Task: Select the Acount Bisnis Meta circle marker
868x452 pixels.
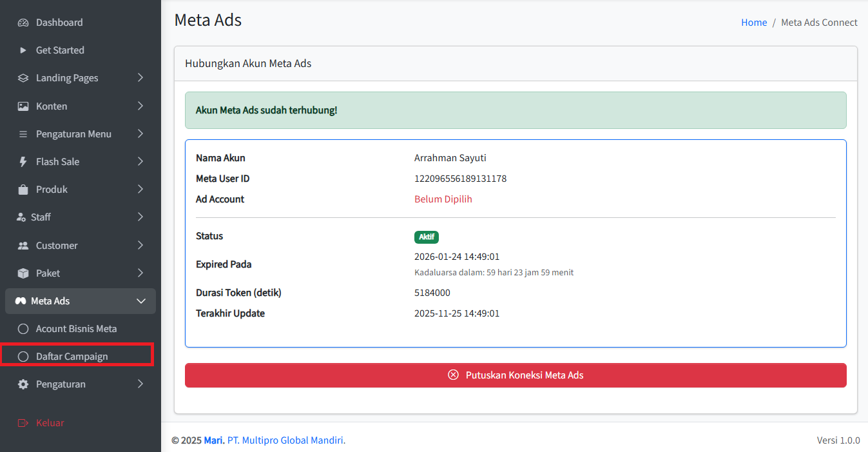Action: [x=23, y=329]
